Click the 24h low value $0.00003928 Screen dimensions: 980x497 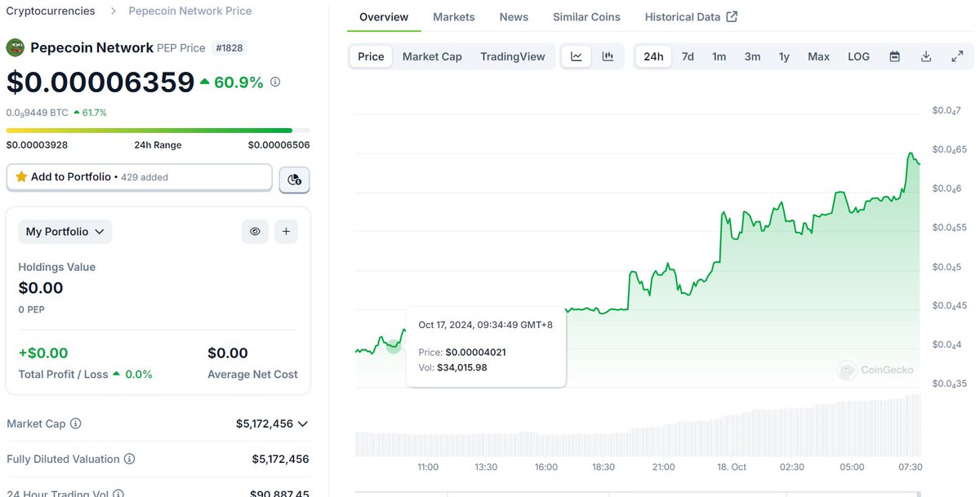click(x=37, y=144)
